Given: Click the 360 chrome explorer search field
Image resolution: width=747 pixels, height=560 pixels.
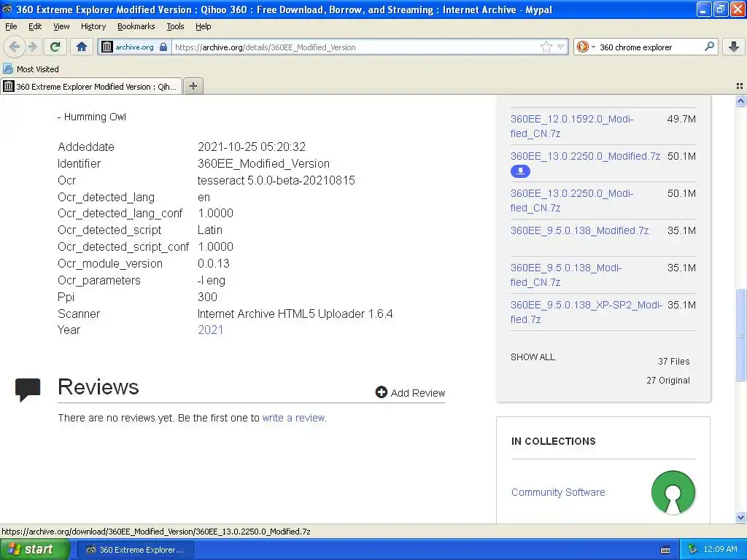Looking at the screenshot, I should [649, 47].
